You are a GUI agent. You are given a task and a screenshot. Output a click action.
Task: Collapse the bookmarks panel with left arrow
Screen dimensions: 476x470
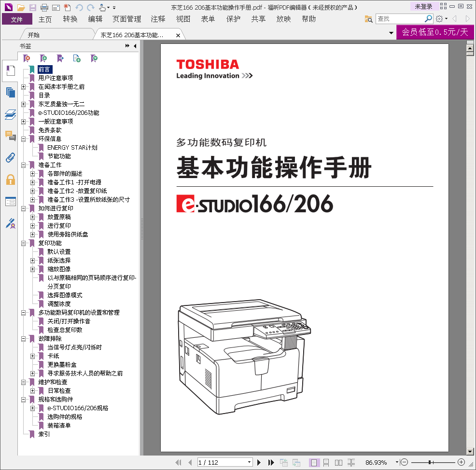135,46
